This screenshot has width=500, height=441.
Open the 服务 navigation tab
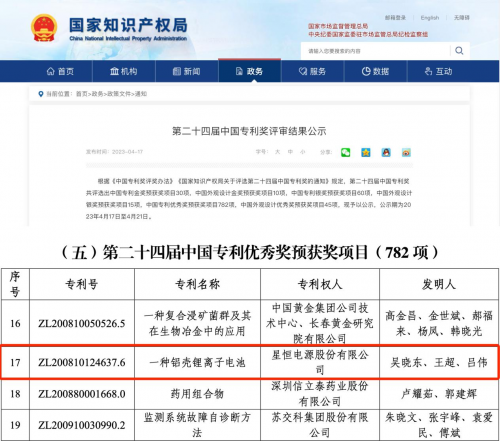[312, 71]
